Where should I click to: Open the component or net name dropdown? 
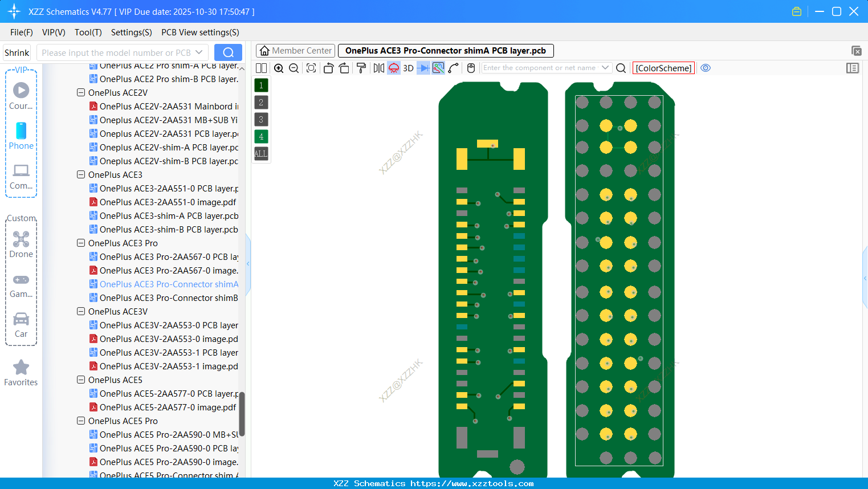(x=605, y=68)
